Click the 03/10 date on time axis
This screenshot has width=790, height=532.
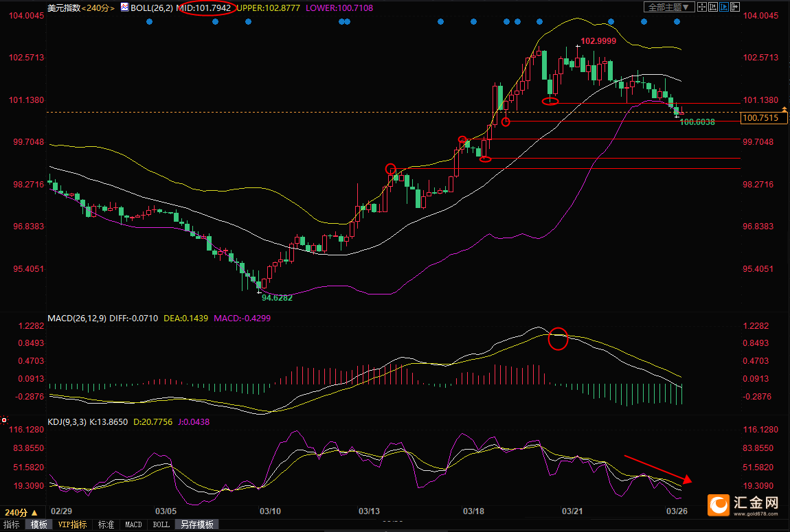click(270, 511)
